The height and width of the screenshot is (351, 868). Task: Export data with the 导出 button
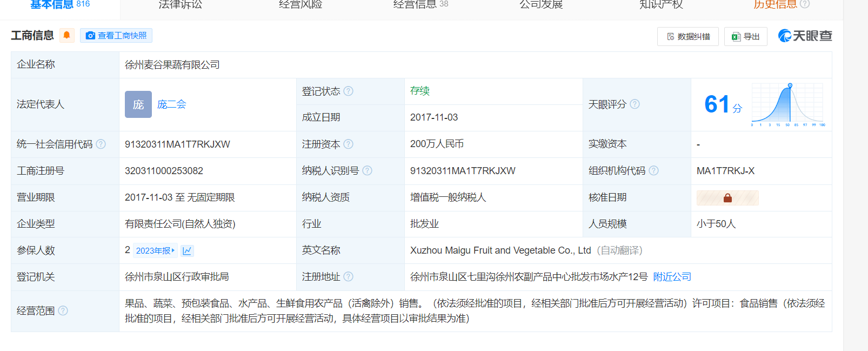746,37
